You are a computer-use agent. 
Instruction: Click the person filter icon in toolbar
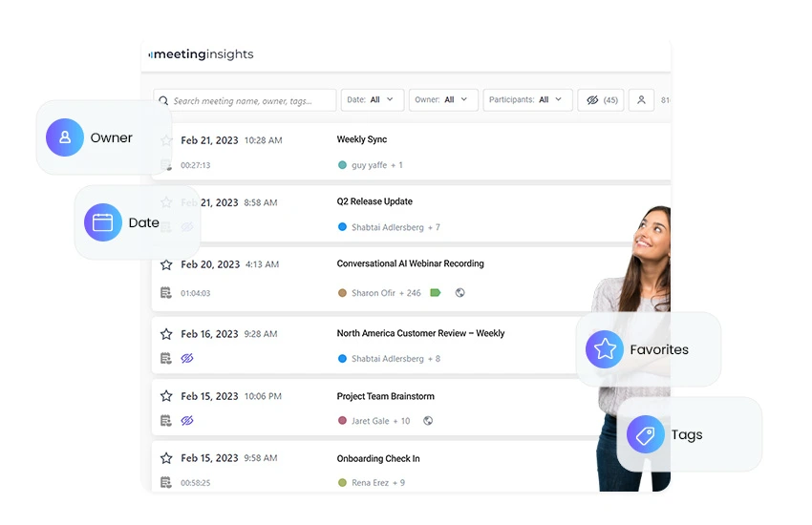(641, 100)
